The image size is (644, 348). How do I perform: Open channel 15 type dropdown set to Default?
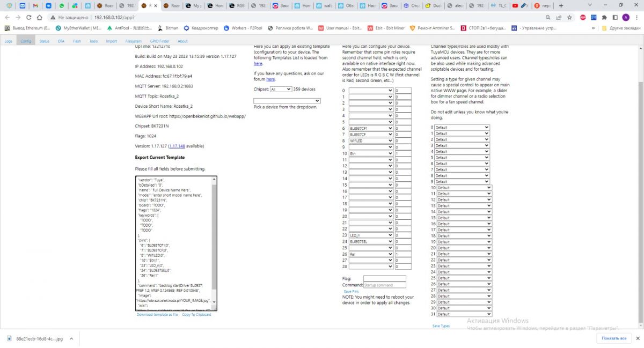click(464, 218)
